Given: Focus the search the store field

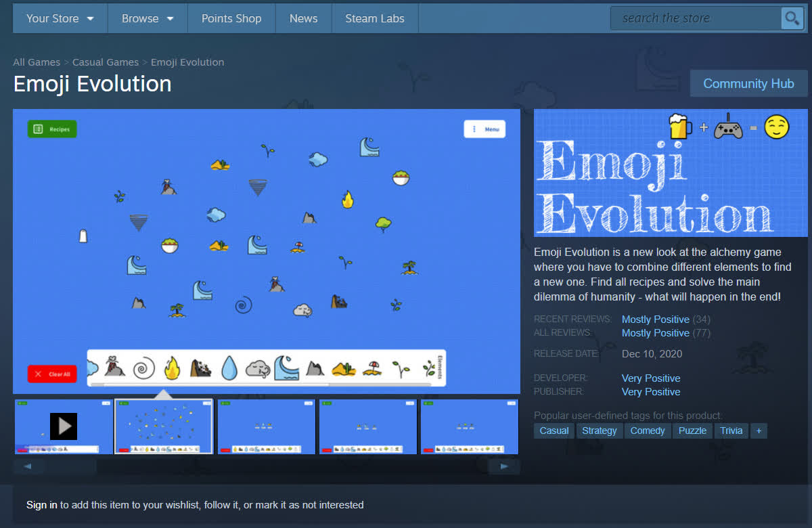Looking at the screenshot, I should click(694, 18).
